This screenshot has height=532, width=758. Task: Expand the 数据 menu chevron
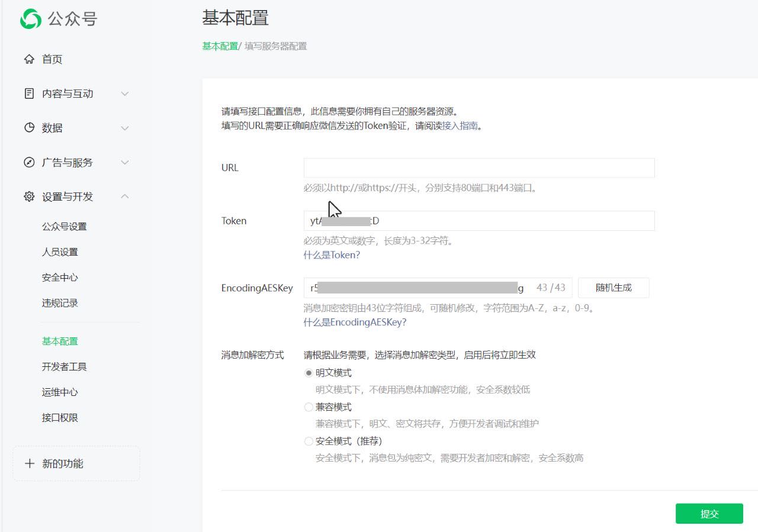[x=125, y=128]
